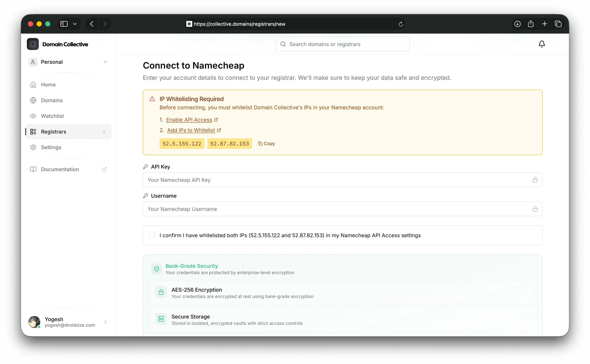
Task: Click the padlock icon beside AES-256 Encryption
Action: 161,292
